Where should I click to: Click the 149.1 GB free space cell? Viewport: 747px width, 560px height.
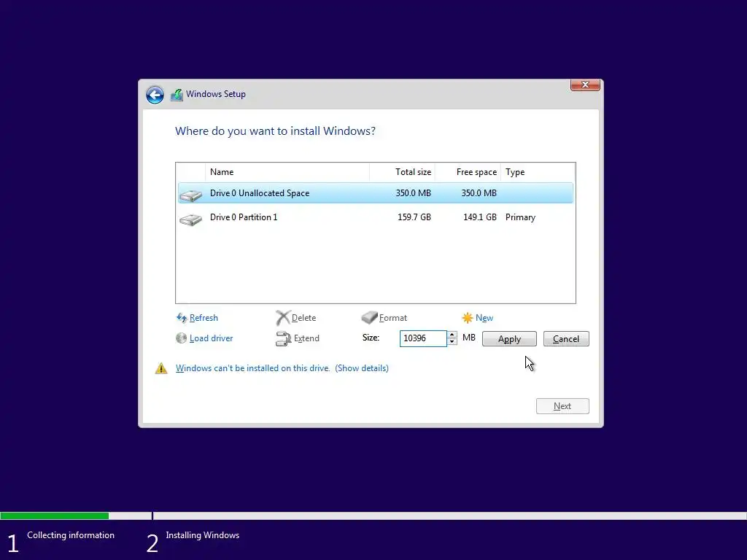[480, 217]
